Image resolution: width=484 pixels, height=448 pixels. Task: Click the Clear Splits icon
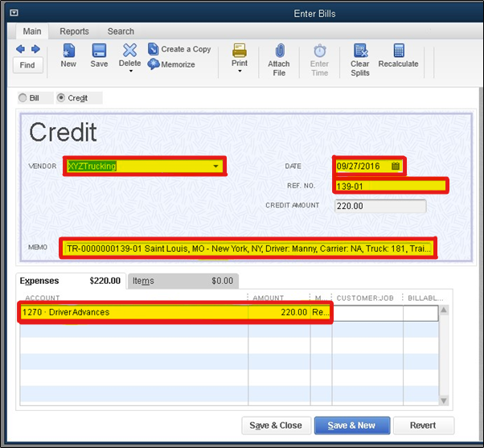[x=360, y=51]
